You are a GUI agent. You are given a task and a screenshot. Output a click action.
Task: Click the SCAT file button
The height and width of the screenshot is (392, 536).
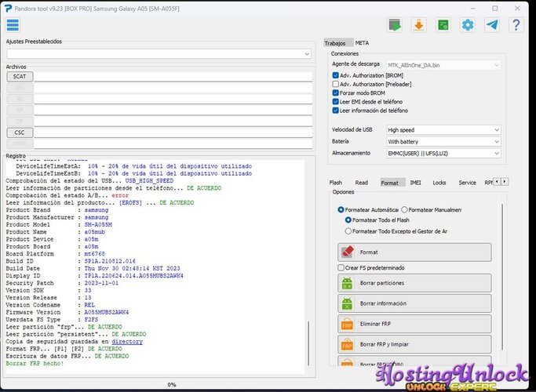[19, 77]
